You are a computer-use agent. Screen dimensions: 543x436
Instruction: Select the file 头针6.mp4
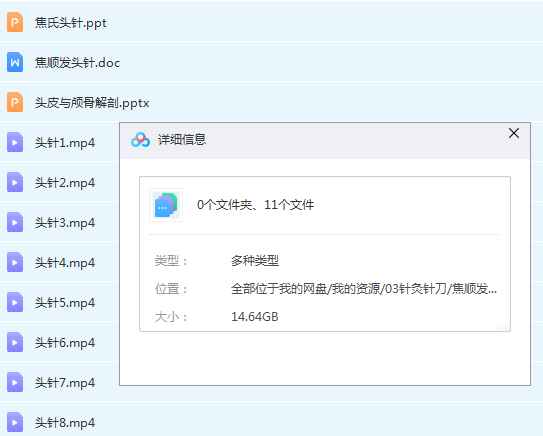tap(65, 343)
